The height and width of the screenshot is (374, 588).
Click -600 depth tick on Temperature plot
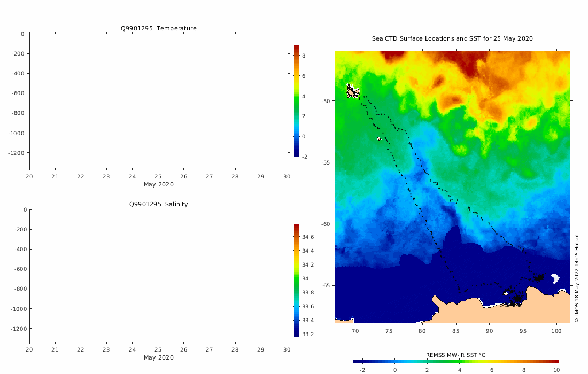click(18, 93)
